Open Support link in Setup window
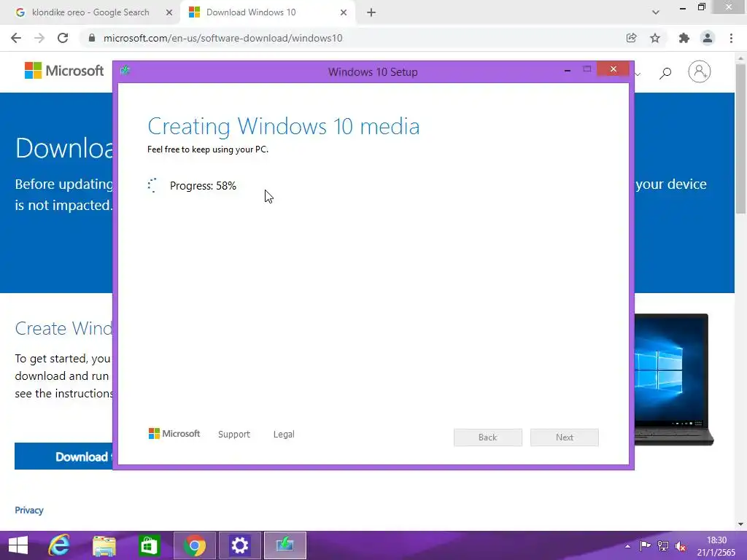Screen dimensions: 747x560 234,435
